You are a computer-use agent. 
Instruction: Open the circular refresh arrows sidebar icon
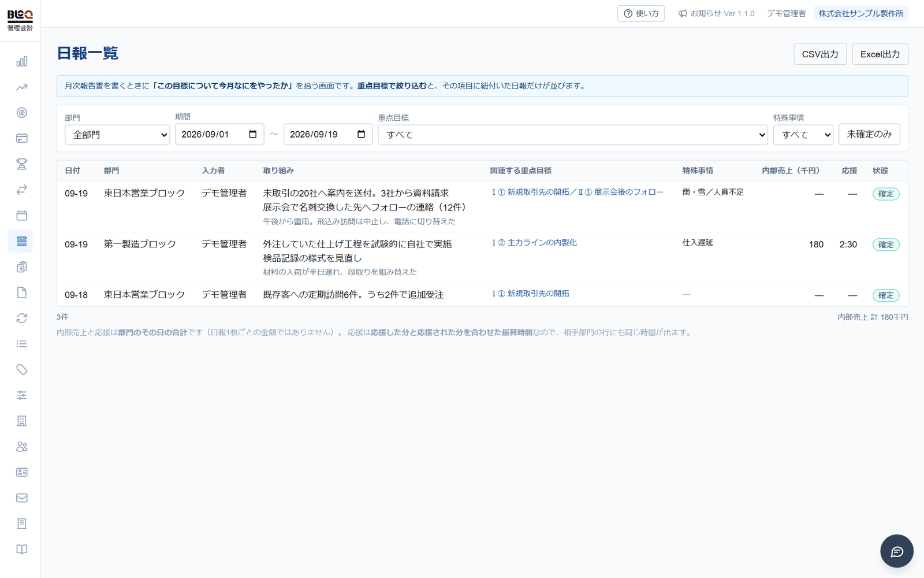click(x=21, y=318)
